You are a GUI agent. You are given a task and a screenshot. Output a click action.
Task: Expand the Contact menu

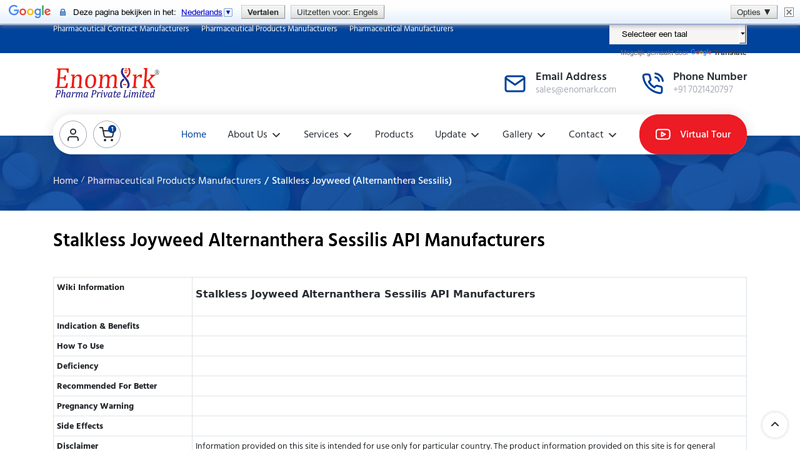592,134
